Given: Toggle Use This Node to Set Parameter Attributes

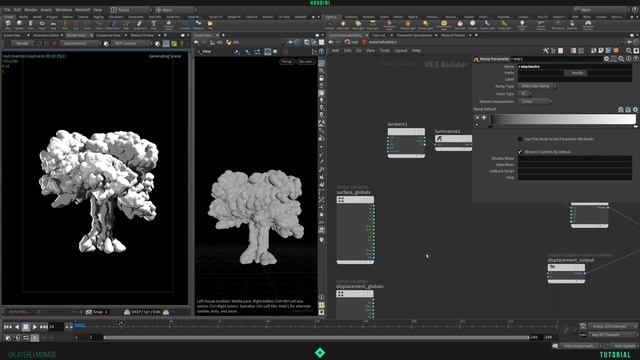Looking at the screenshot, I should (x=520, y=139).
